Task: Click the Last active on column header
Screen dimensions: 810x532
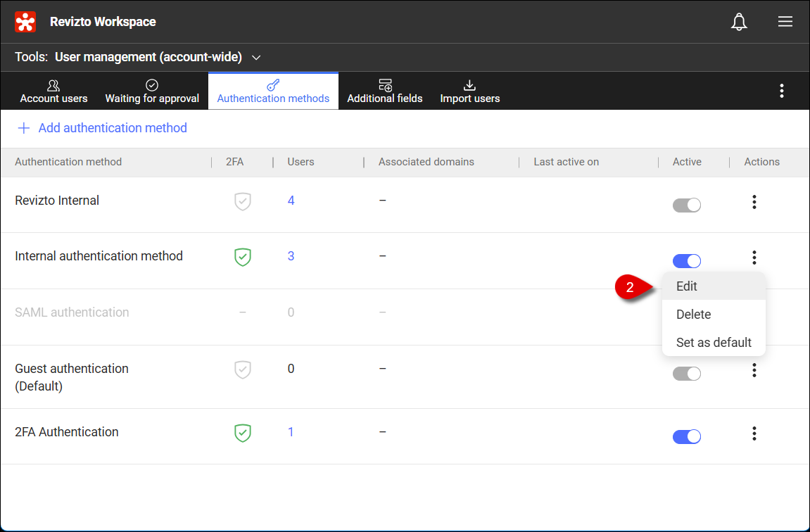Action: click(x=567, y=162)
